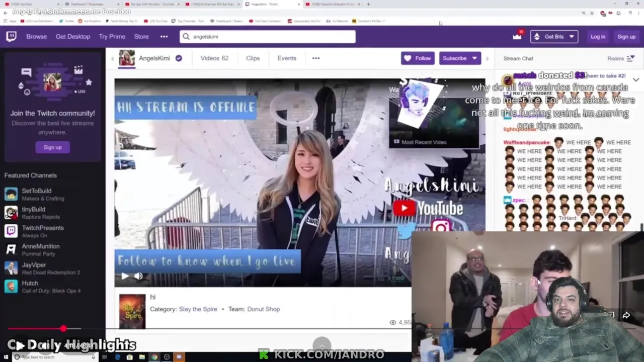Open the Donut Shop team link
This screenshot has width=644, height=362.
[263, 309]
